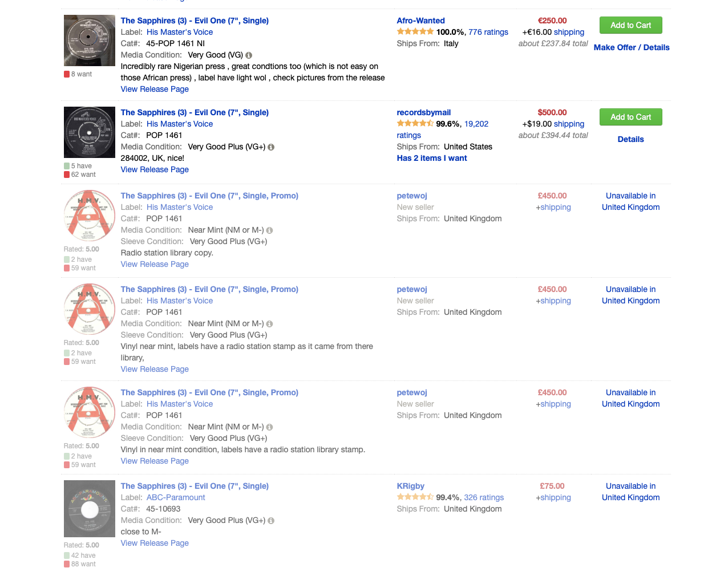Add the €250.00 listing to cart

[631, 25]
